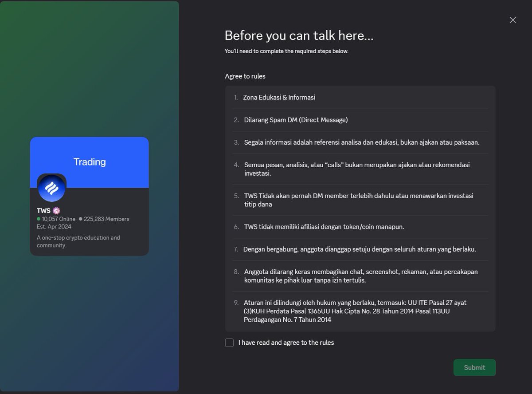The image size is (532, 394).
Task: Click rule 7 'Dengan bergabung, anggota dianggap setuju'
Action: 360,249
